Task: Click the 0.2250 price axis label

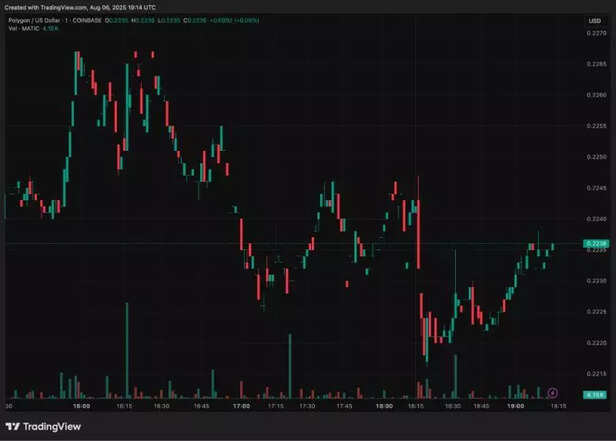Action: pyautogui.click(x=595, y=157)
